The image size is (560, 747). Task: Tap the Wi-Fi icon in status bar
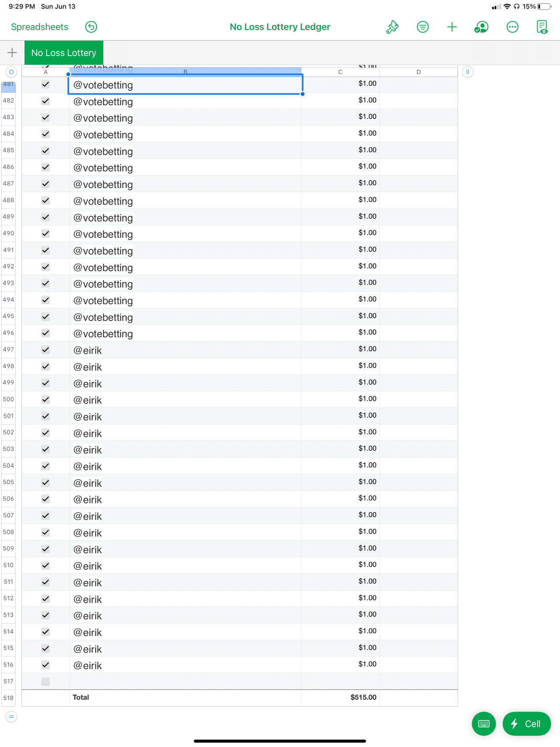[x=507, y=7]
